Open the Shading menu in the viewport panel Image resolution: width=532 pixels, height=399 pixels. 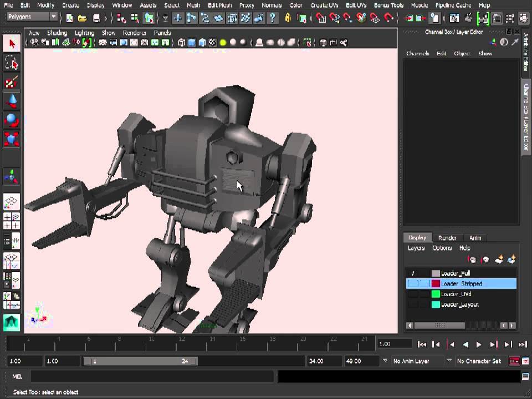tap(57, 33)
